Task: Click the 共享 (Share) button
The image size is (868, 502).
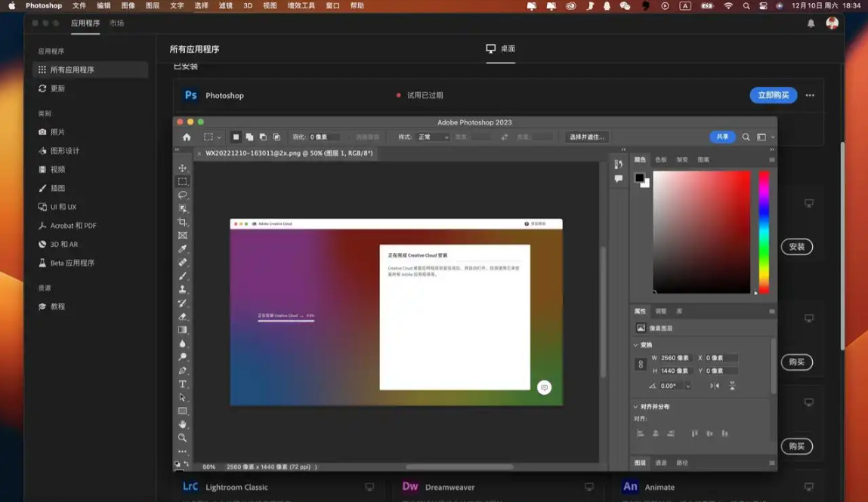Action: pos(722,137)
